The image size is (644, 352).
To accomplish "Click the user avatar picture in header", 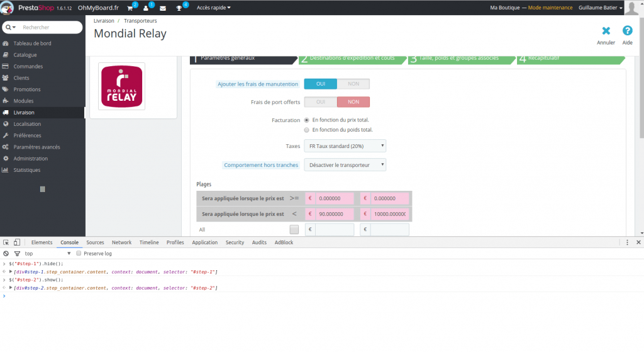I will tap(631, 8).
